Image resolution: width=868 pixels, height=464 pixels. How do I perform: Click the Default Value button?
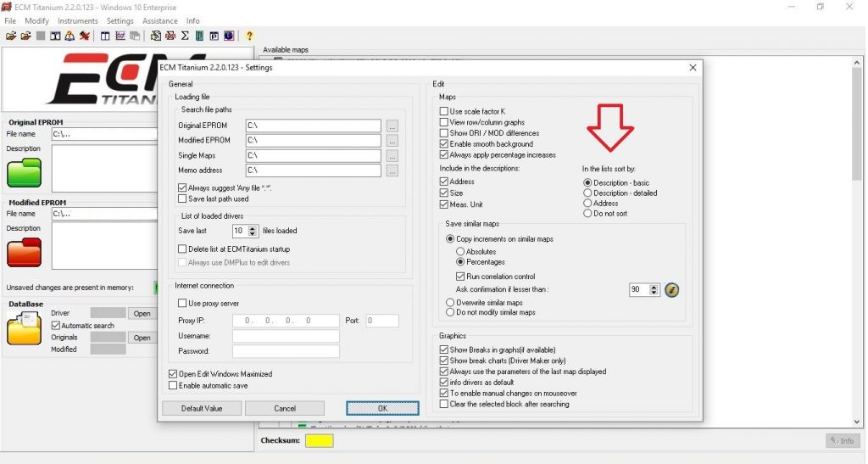tap(202, 408)
